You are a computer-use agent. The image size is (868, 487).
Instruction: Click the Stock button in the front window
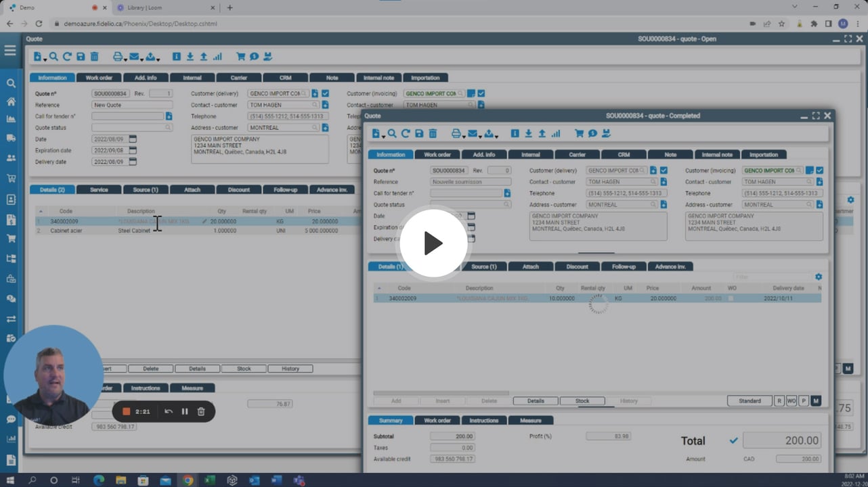[582, 401]
